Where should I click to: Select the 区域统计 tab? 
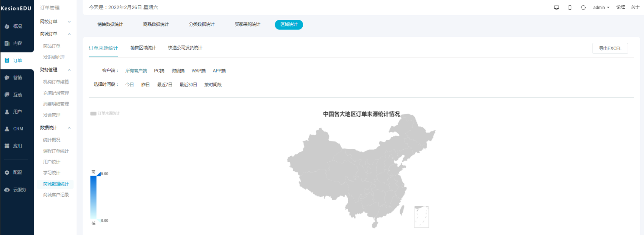coord(289,25)
